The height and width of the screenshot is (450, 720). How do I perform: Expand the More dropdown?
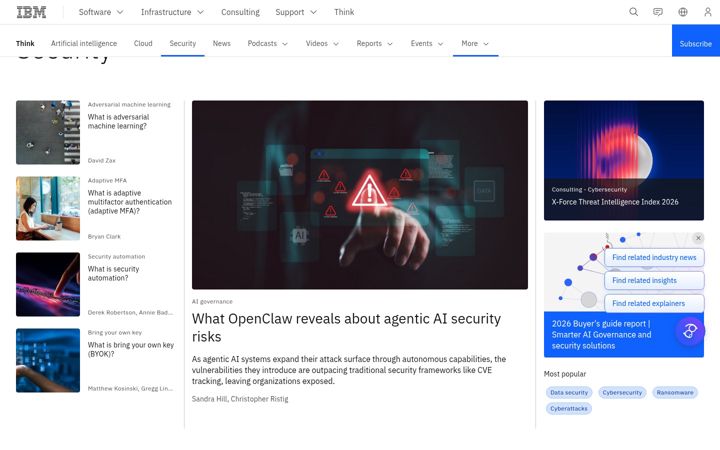tap(475, 44)
